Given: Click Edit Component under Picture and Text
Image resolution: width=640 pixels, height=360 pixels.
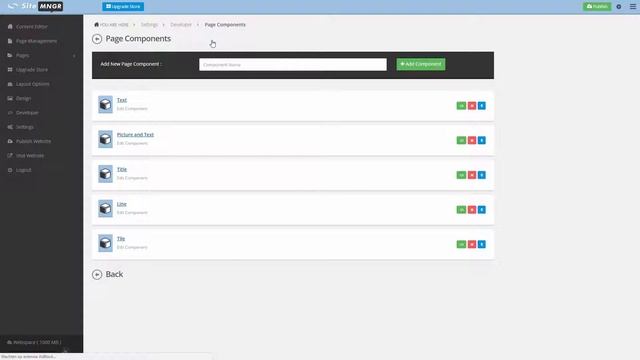Looking at the screenshot, I should coord(132,143).
